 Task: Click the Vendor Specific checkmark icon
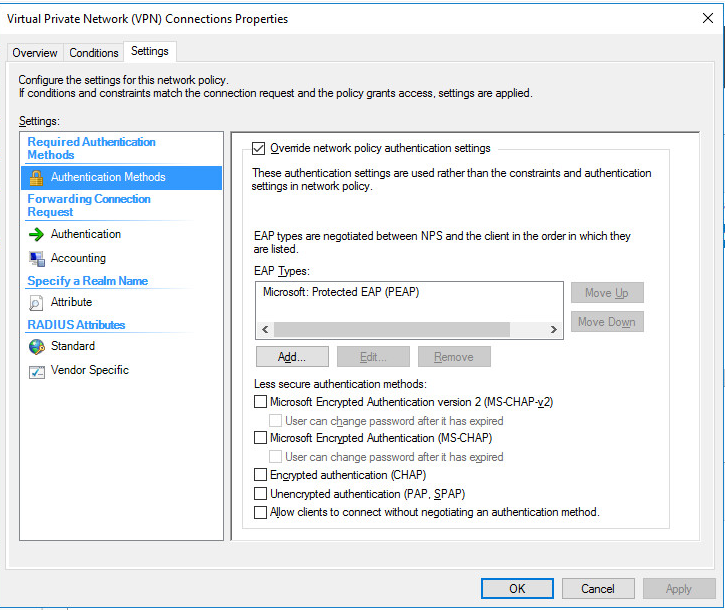(36, 371)
